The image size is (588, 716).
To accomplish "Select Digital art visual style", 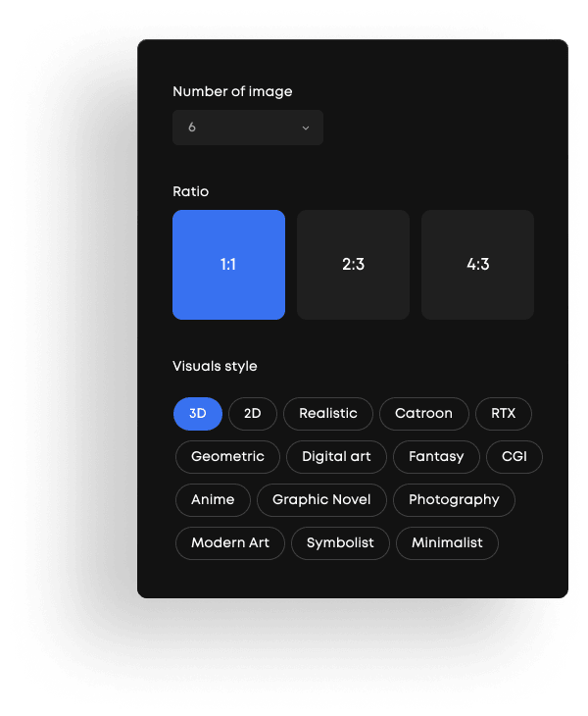I will 336,457.
